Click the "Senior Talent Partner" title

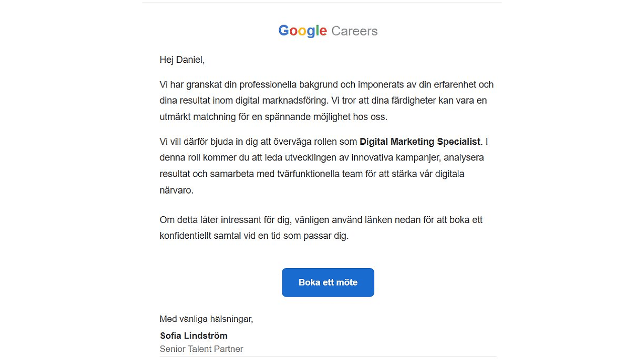(201, 349)
